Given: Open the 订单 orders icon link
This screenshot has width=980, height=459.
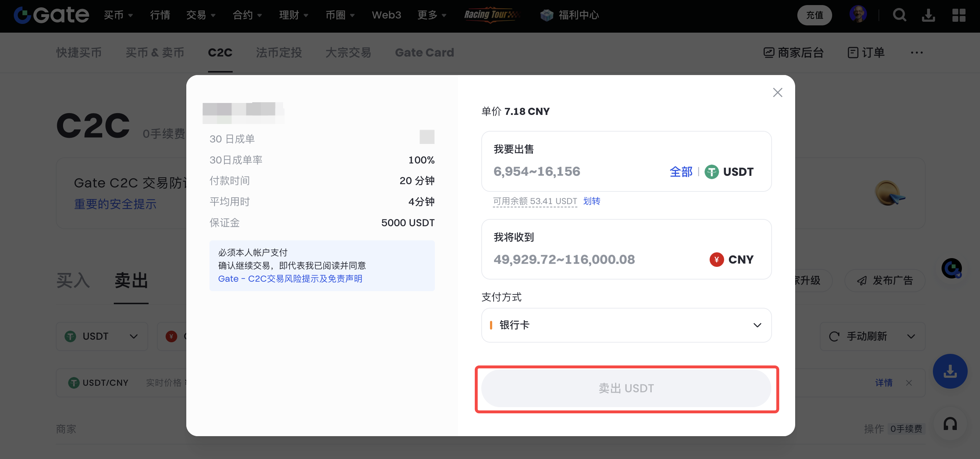Looking at the screenshot, I should [x=866, y=53].
